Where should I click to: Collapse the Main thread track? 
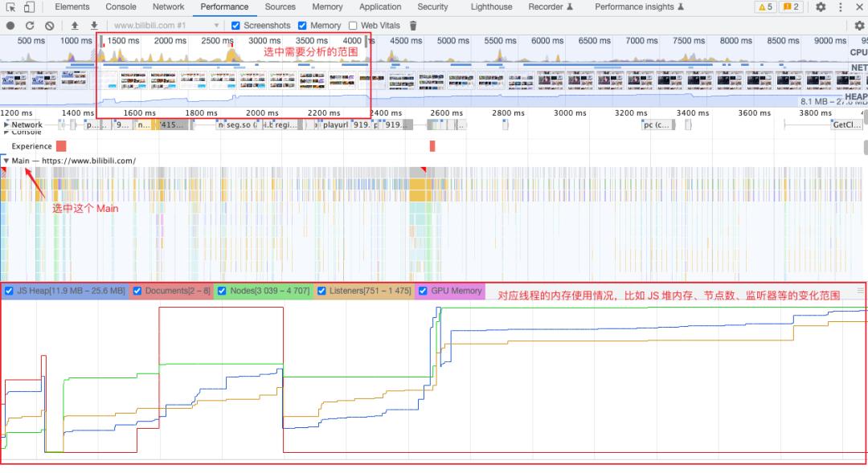6,161
